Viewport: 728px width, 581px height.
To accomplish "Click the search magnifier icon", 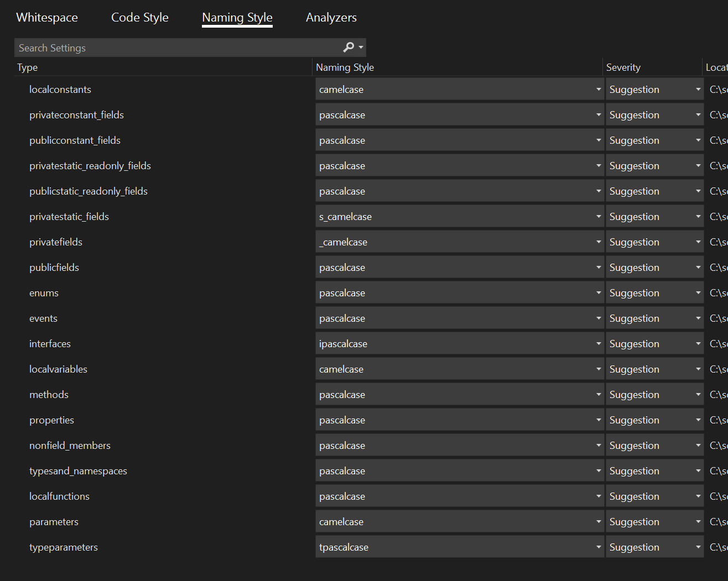I will (349, 48).
